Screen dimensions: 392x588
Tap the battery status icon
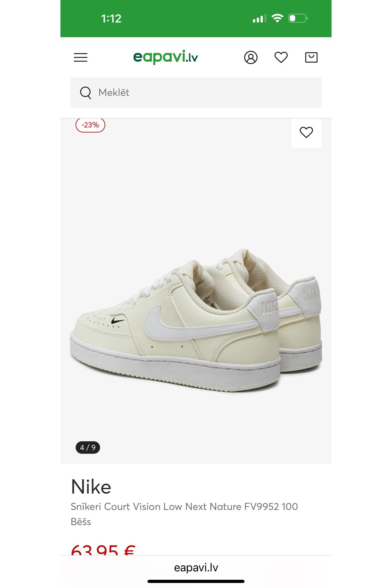[x=298, y=18]
